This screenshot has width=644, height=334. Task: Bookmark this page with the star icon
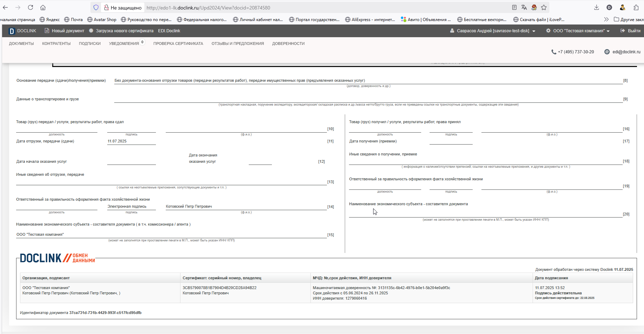(544, 7)
